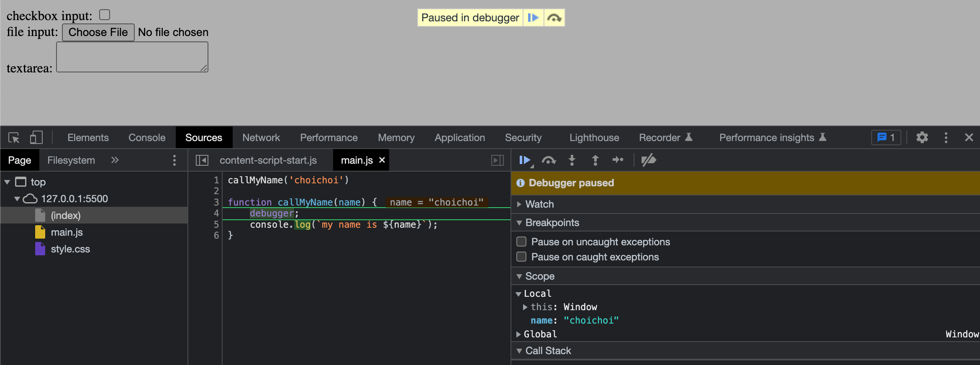Switch to the Console tab
This screenshot has width=980, height=365.
click(147, 138)
